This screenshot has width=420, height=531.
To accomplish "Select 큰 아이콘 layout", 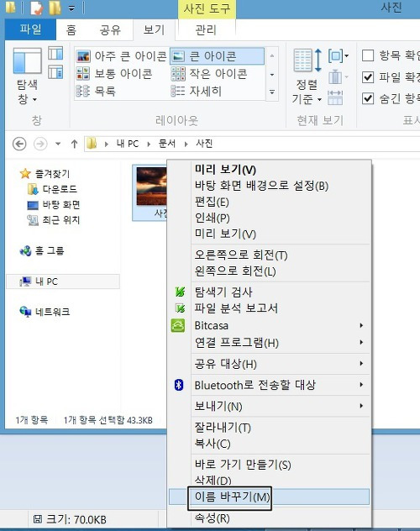I will (x=217, y=56).
